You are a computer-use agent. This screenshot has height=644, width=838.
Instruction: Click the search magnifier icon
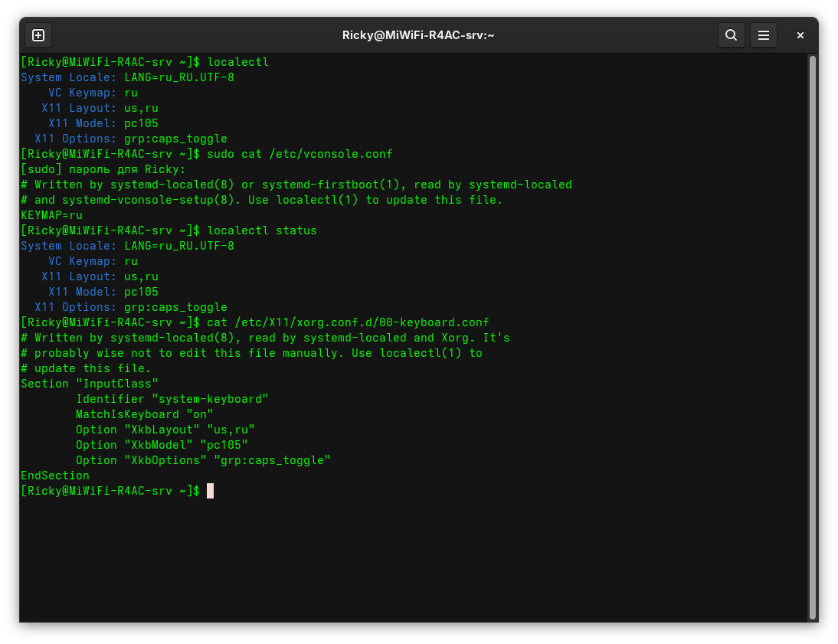731,35
